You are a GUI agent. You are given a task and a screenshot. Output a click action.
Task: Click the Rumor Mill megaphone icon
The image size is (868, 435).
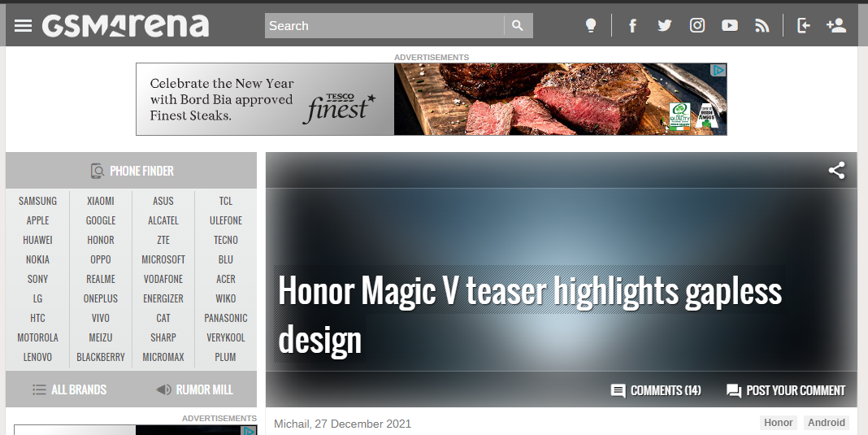click(x=164, y=389)
